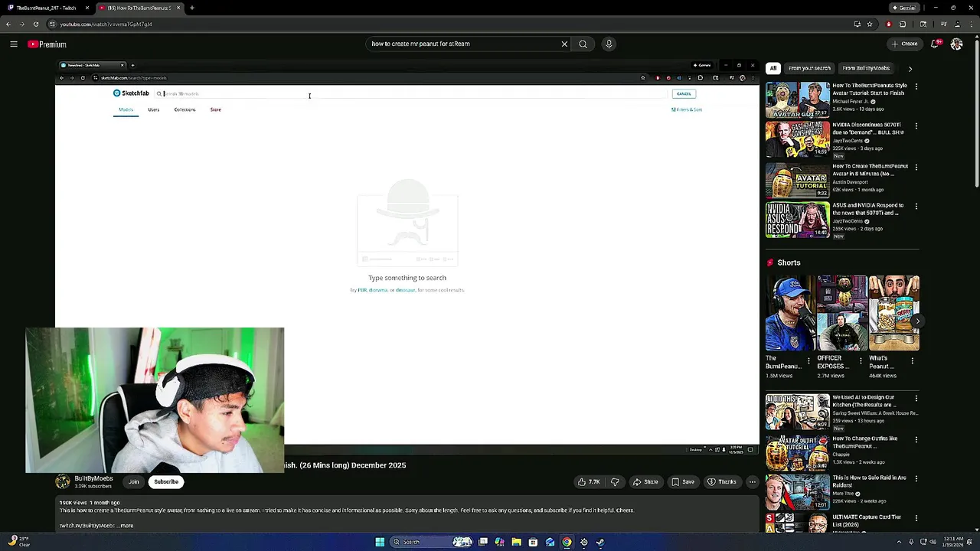Show next filter chips with arrow

[x=910, y=69]
